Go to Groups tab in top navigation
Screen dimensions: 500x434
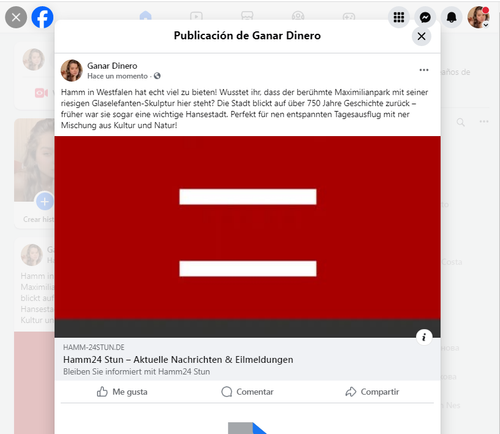(x=298, y=16)
